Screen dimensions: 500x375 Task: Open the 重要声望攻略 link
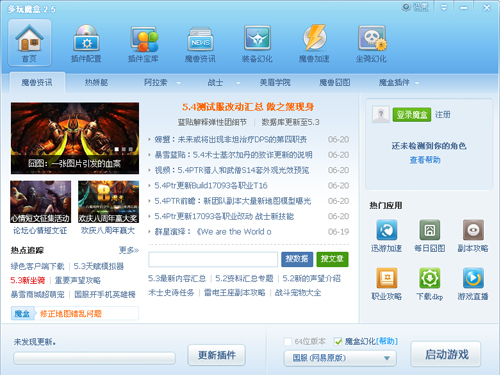coord(78,280)
